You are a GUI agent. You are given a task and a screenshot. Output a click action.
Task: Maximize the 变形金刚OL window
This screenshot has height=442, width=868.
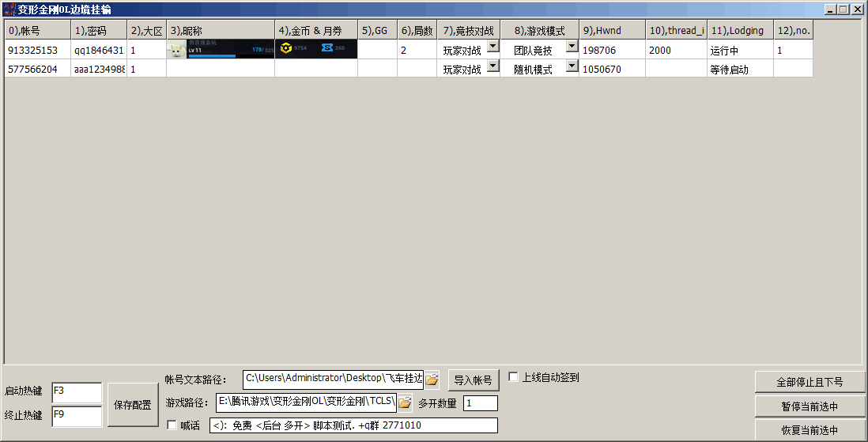coord(843,9)
